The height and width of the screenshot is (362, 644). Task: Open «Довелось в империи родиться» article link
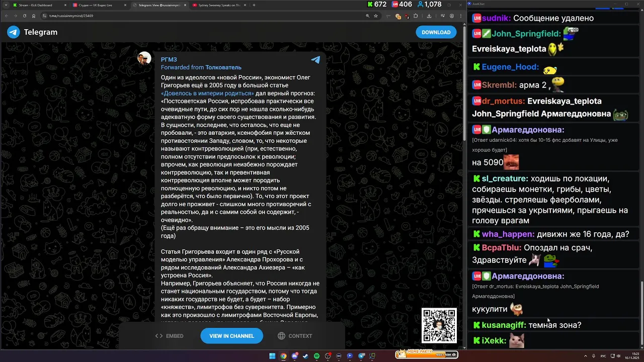coord(207,94)
